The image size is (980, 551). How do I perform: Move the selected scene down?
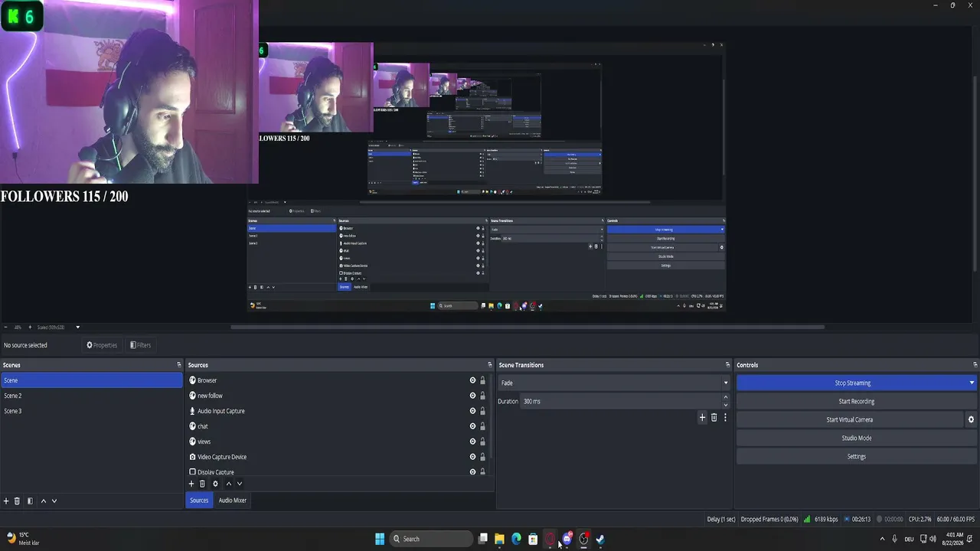coord(54,501)
